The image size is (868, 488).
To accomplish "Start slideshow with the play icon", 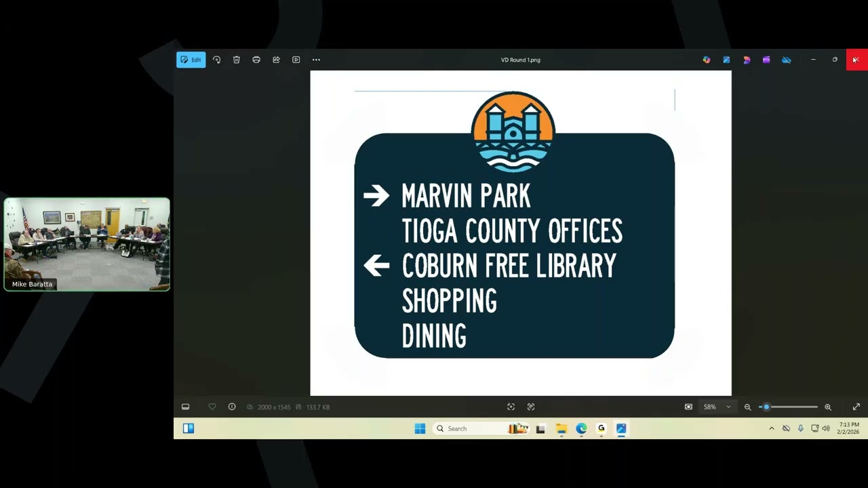I will 296,60.
